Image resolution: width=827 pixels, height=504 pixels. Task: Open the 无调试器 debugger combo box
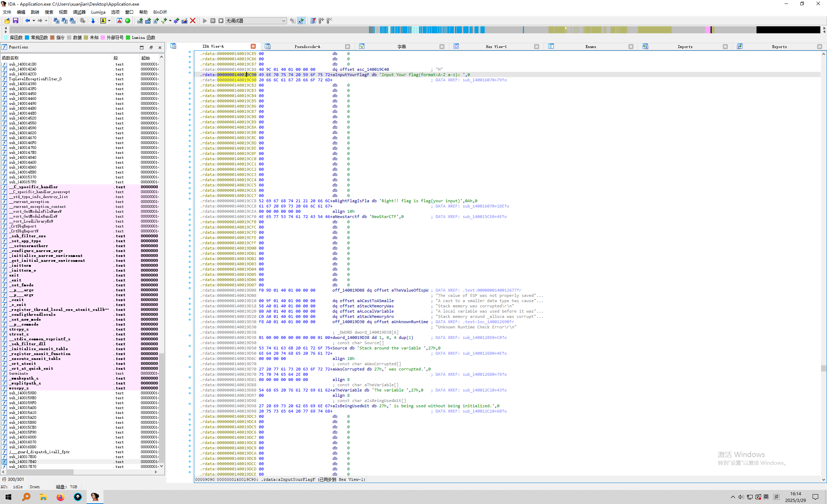[x=256, y=21]
